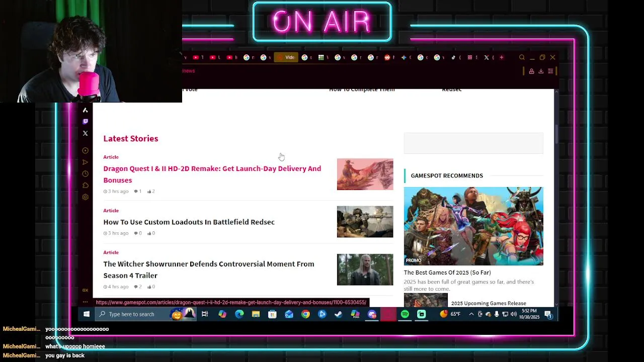
Task: Click the page vertical scrollbar thumb
Action: pyautogui.click(x=556, y=133)
